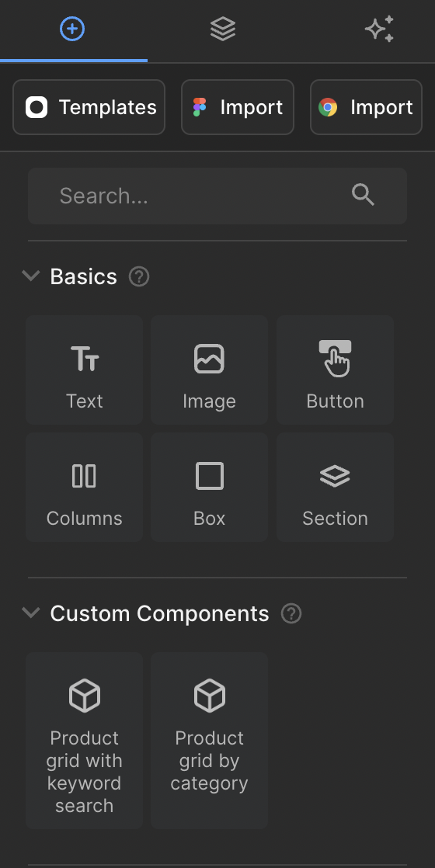435x868 pixels.
Task: Select the Text component
Action: (x=84, y=370)
